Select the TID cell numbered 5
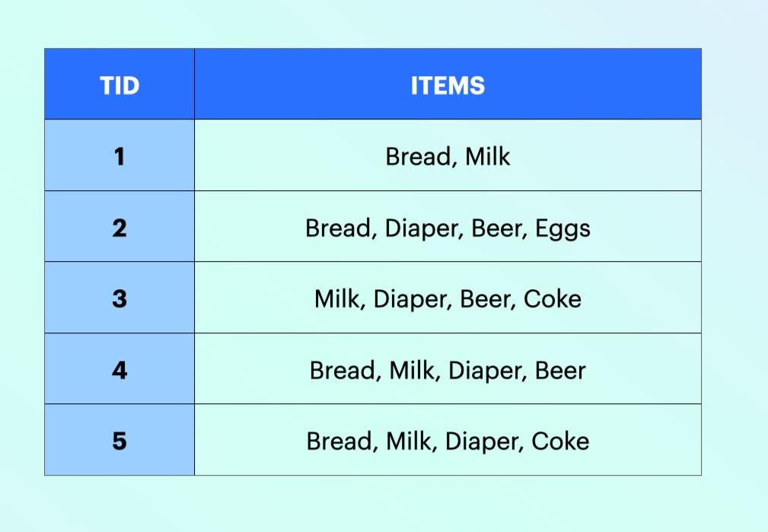Screen dimensions: 768x532 point(120,440)
